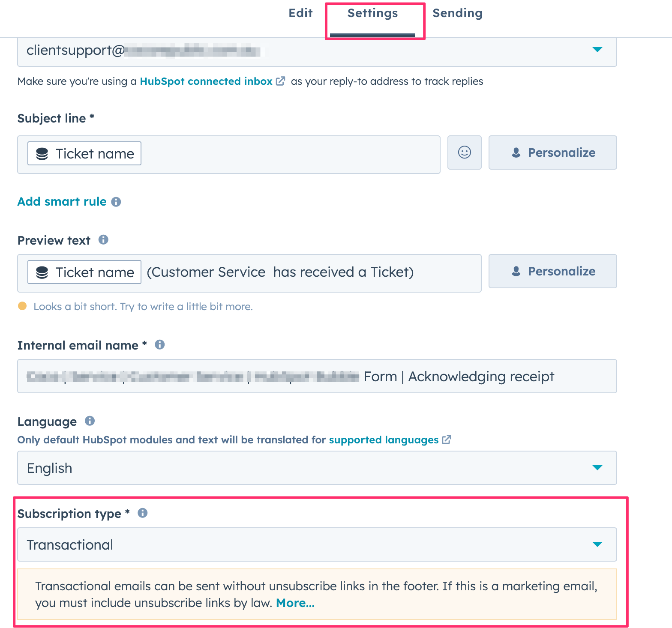Expand the Transactional subscription type dropdown

coord(597,544)
